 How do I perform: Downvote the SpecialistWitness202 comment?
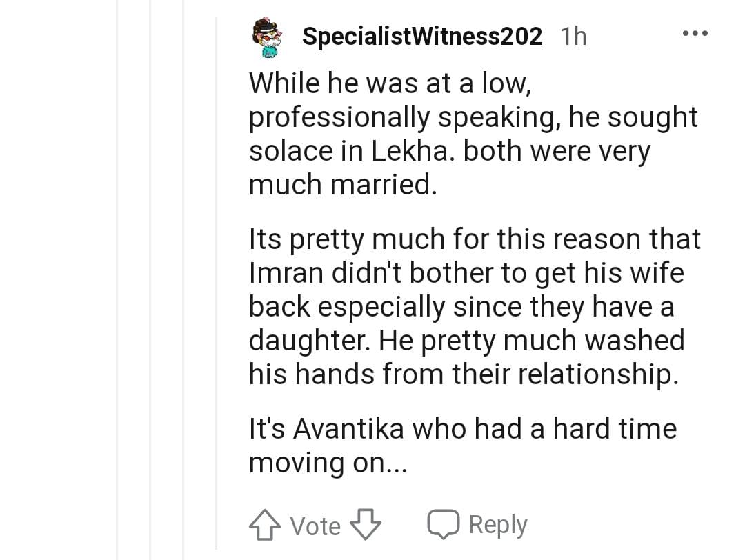pos(366,526)
